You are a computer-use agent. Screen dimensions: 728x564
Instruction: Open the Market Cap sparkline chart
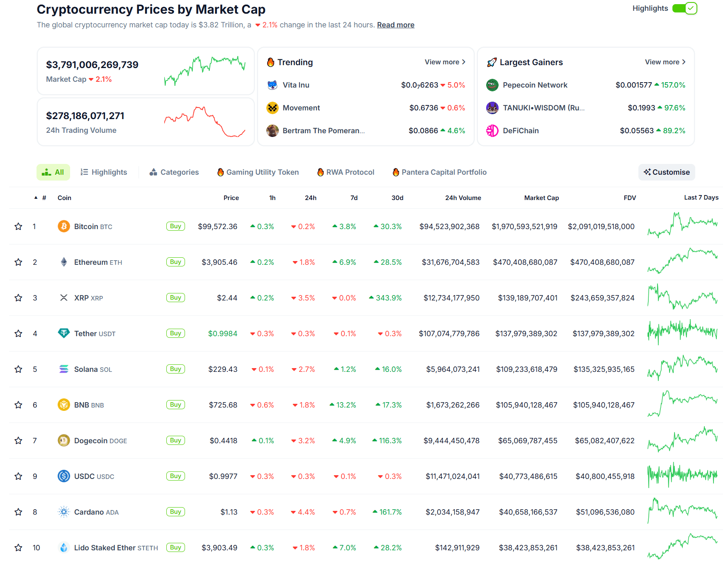(x=205, y=71)
